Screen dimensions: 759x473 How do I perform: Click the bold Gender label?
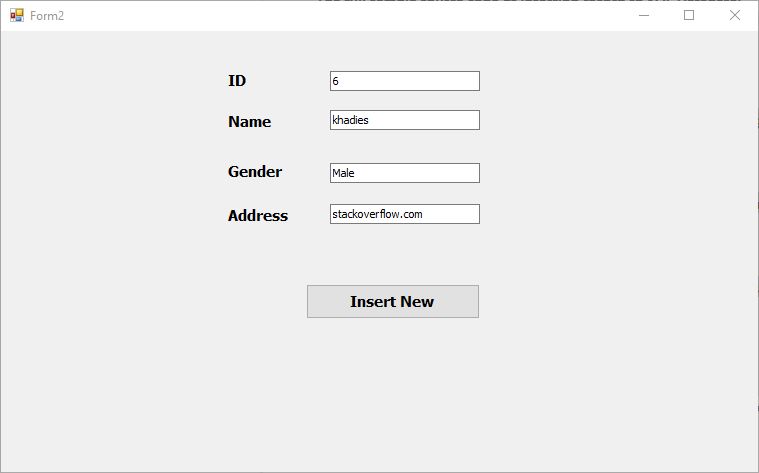[255, 172]
